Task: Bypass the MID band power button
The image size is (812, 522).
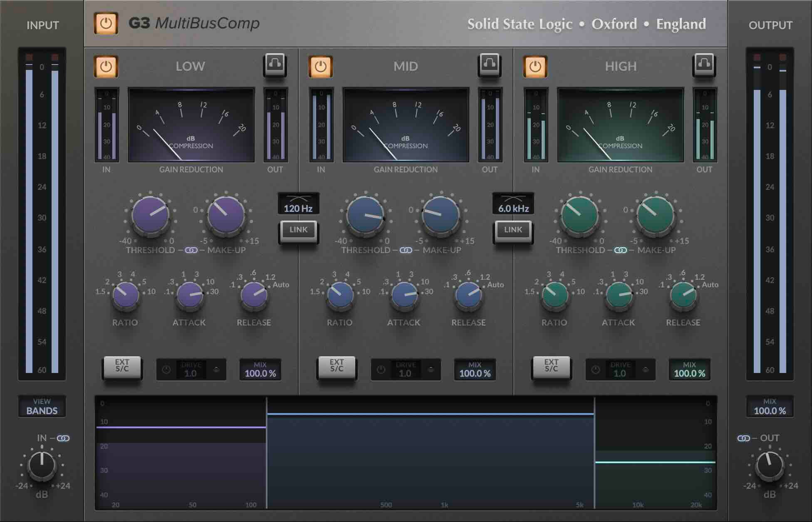Action: click(320, 67)
